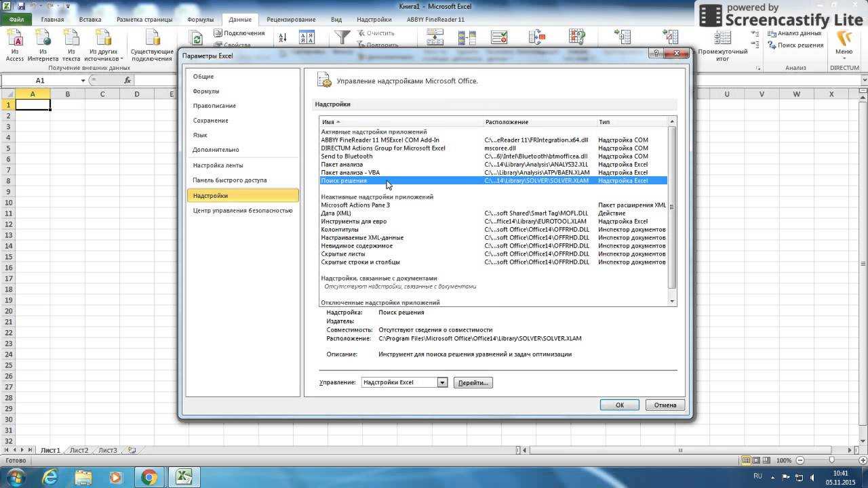Click Cancel (Отмена) button
Image resolution: width=868 pixels, height=488 pixels.
[665, 405]
